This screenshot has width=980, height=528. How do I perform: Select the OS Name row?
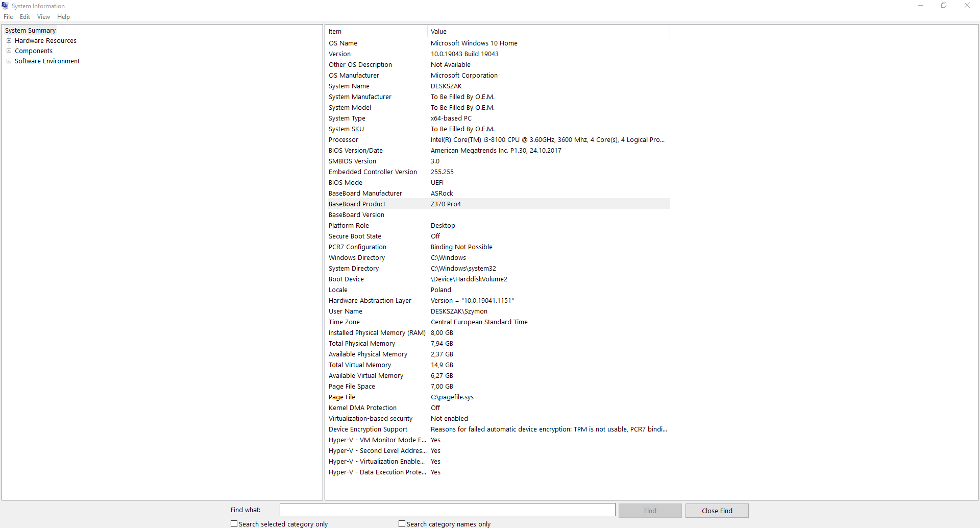click(498, 43)
